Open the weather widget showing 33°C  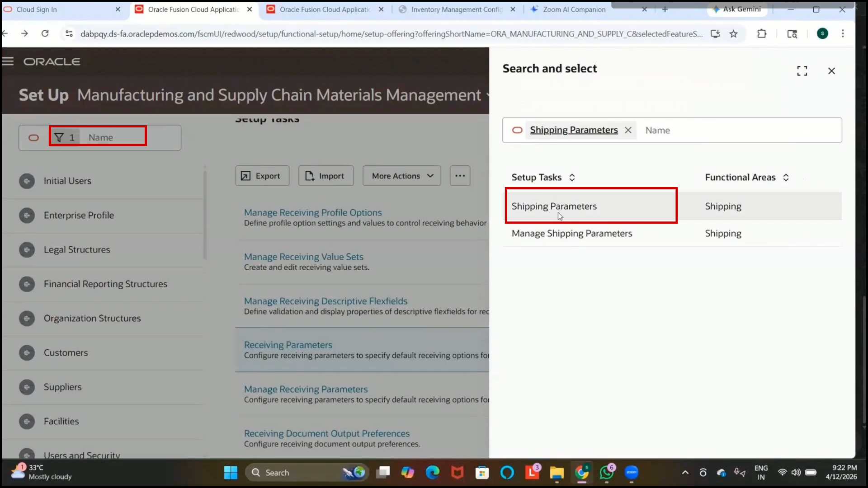(42, 472)
